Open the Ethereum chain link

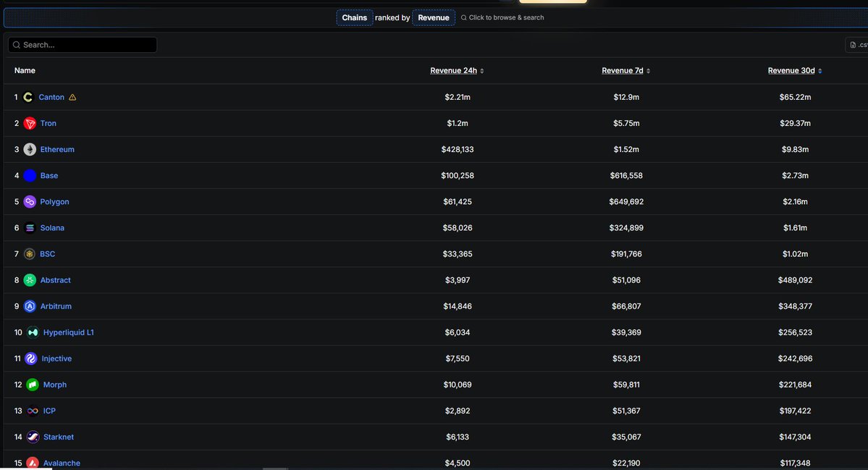pyautogui.click(x=57, y=149)
